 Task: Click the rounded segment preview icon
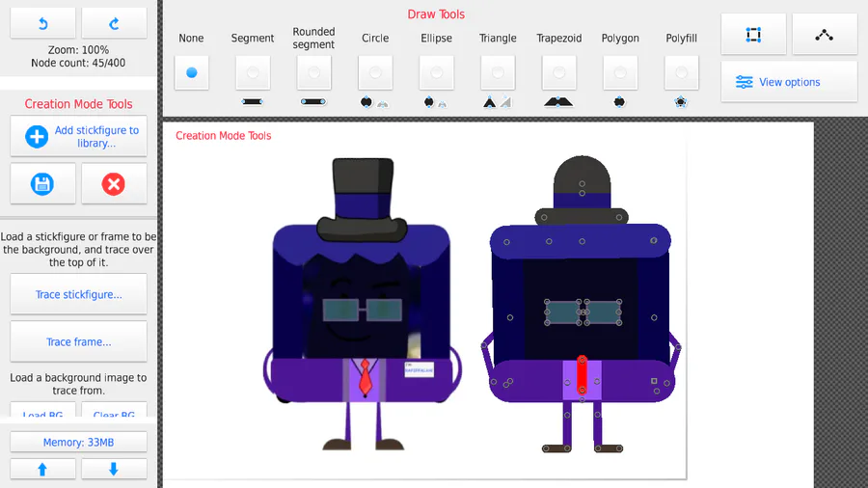tap(313, 102)
